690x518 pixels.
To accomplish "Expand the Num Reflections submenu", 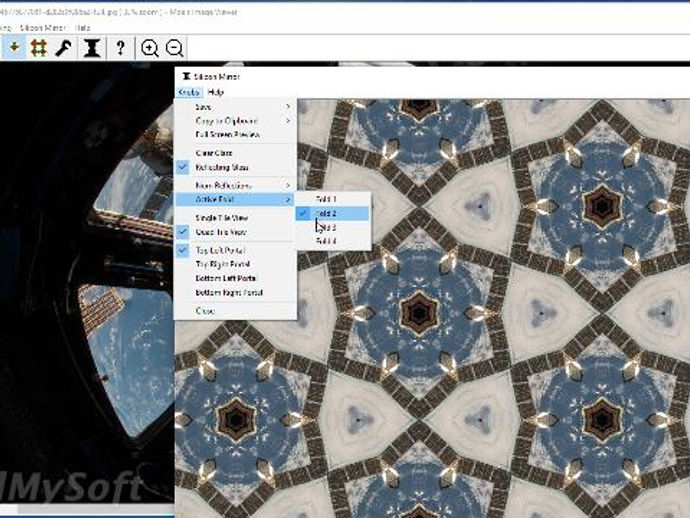I will [x=235, y=186].
